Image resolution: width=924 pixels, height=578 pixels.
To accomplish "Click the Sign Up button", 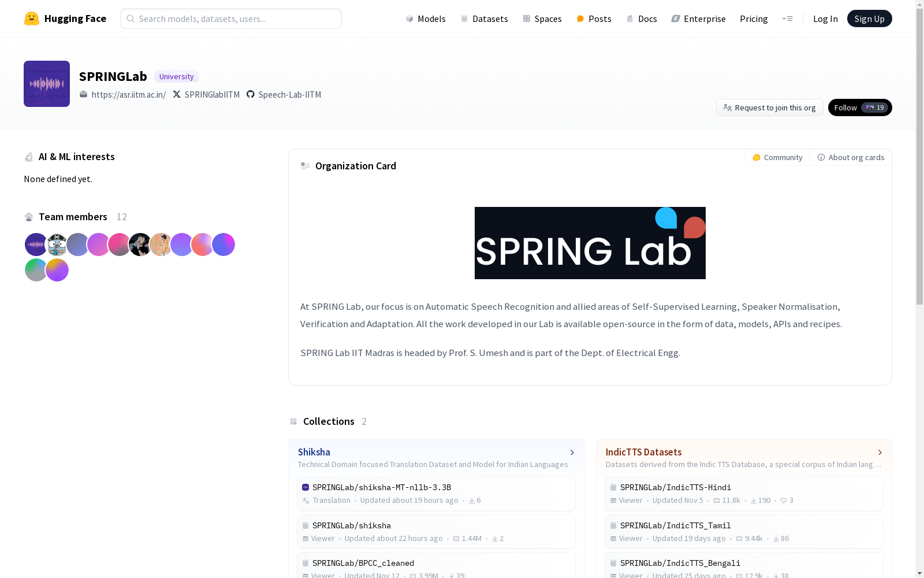I will click(869, 18).
